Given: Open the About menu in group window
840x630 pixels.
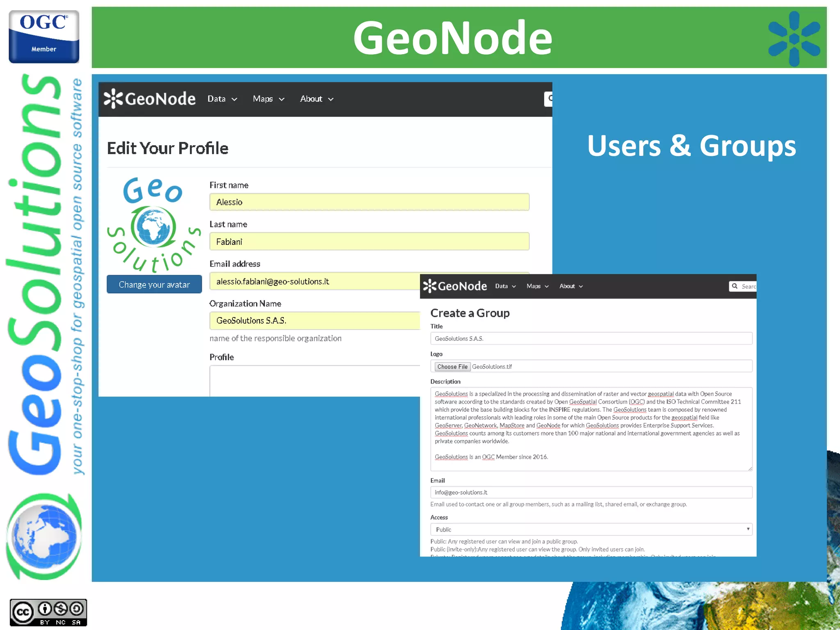Looking at the screenshot, I should (x=571, y=286).
